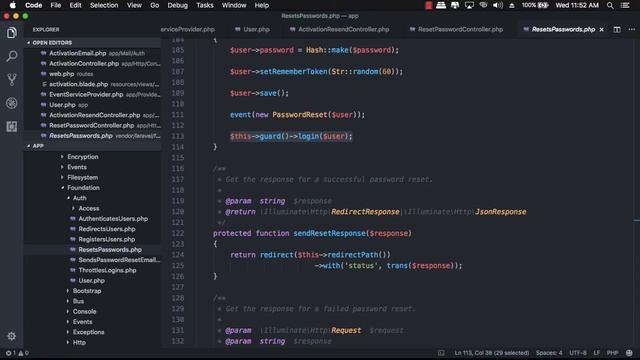640x360 pixels.
Task: Expand the Bootstrap folder
Action: (87, 291)
